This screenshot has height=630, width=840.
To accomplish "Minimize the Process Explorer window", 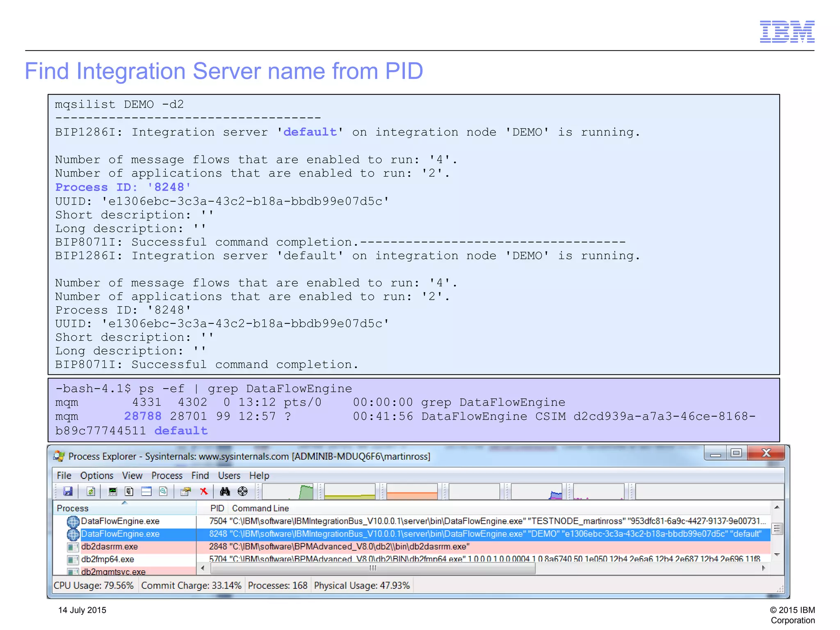I will [716, 453].
